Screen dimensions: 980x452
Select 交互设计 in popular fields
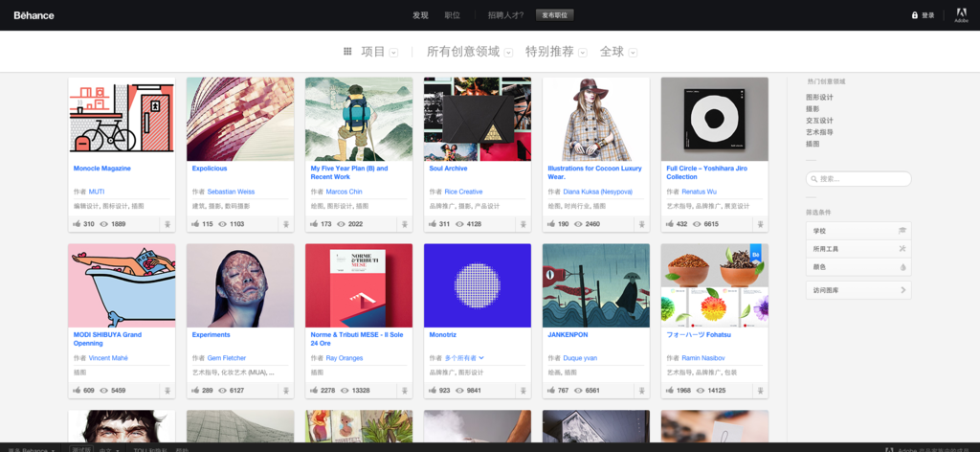(x=819, y=121)
